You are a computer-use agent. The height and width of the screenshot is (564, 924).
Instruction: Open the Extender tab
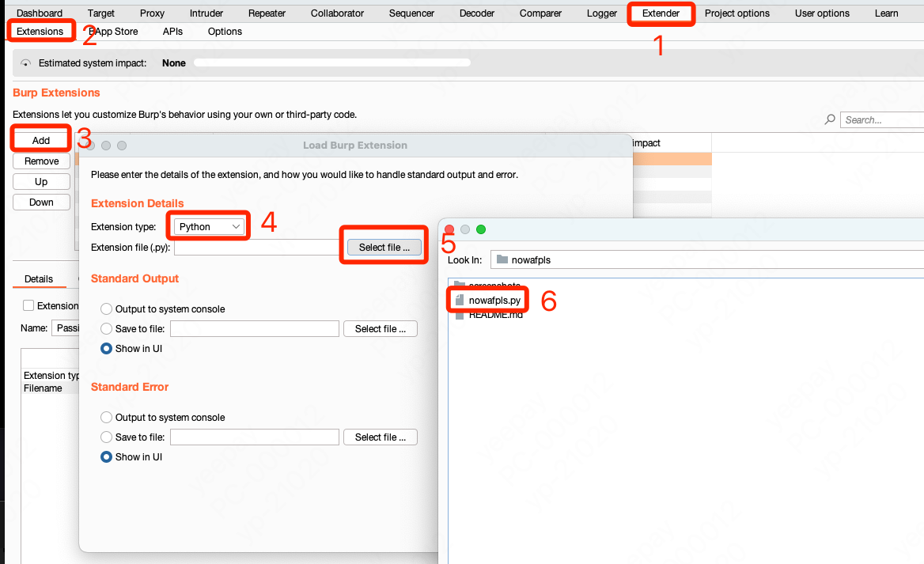(661, 13)
